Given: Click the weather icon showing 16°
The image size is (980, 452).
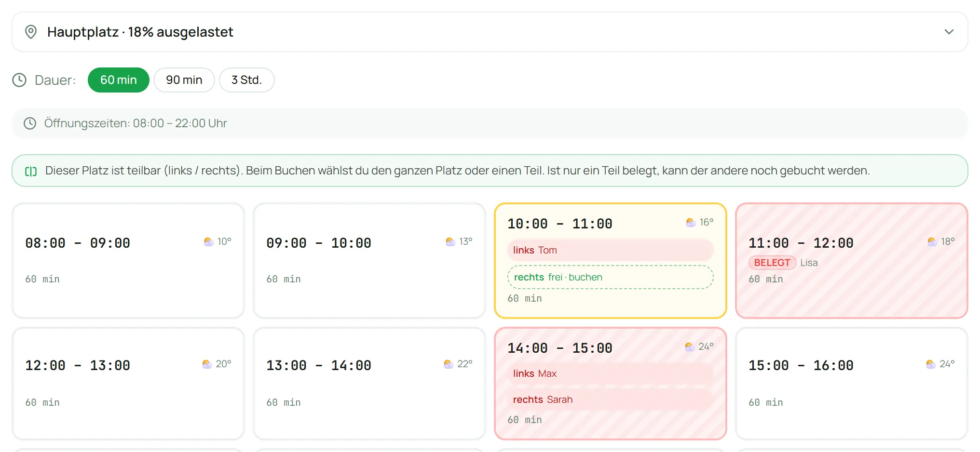Looking at the screenshot, I should tap(691, 222).
